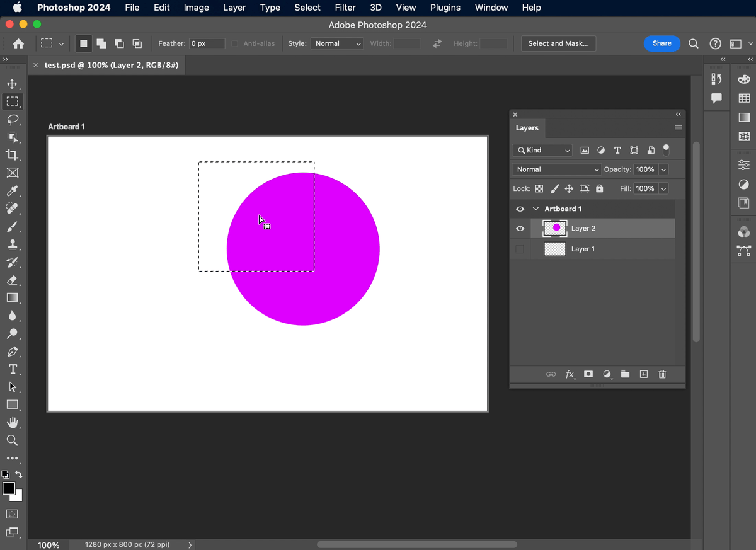Open the Image menu
This screenshot has width=756, height=550.
(x=196, y=8)
